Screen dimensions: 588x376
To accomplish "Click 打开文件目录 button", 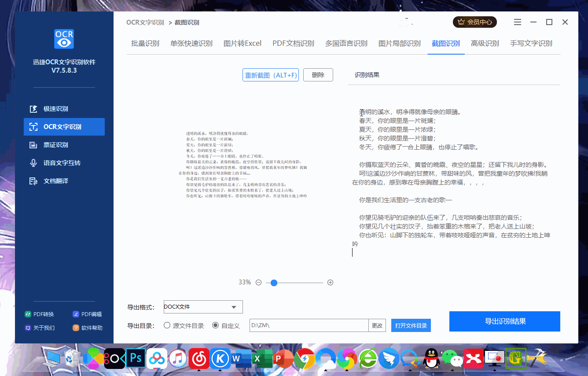I will point(411,325).
